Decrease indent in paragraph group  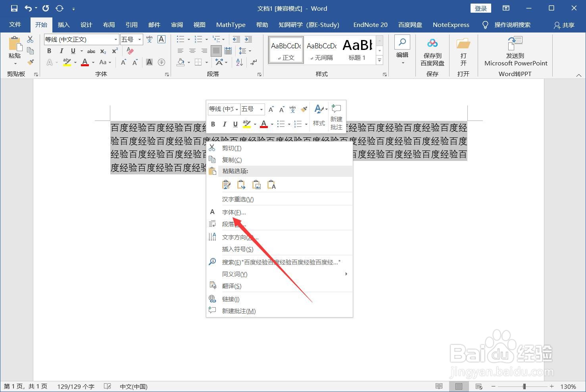[236, 39]
